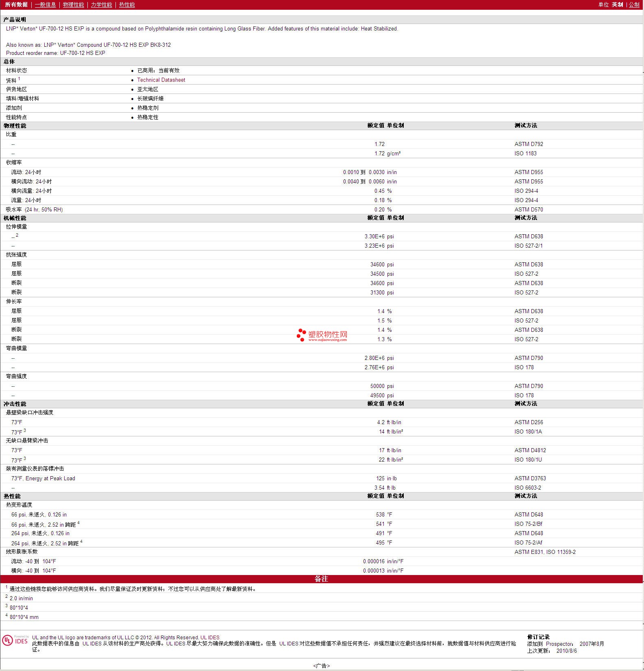The image size is (644, 671).
Task: Click ISO 180/1A test method
Action: click(x=528, y=431)
